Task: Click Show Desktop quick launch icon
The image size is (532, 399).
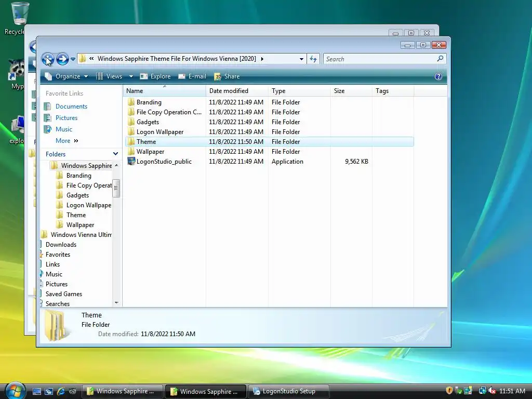Action: pyautogui.click(x=37, y=391)
